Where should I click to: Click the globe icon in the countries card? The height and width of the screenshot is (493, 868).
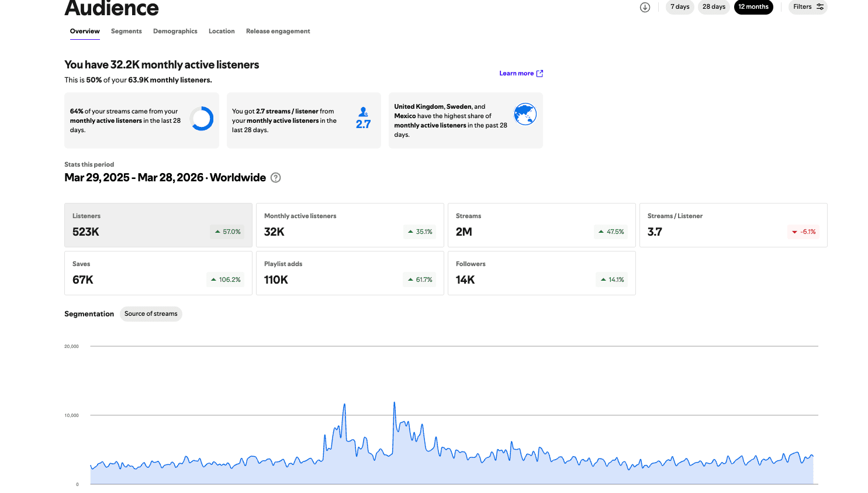(x=525, y=114)
